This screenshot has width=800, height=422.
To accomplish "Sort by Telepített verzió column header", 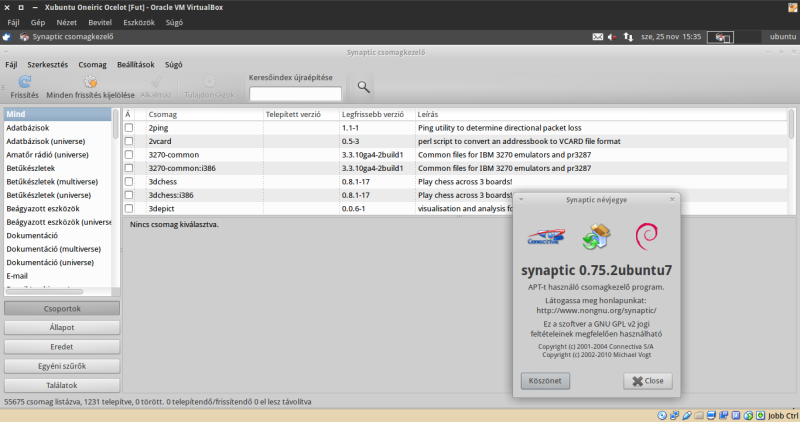I will pos(301,114).
